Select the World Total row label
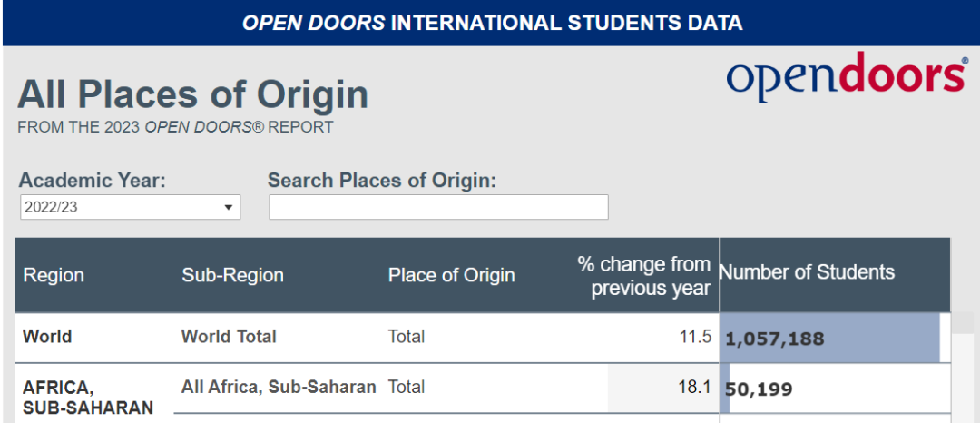 click(x=229, y=337)
